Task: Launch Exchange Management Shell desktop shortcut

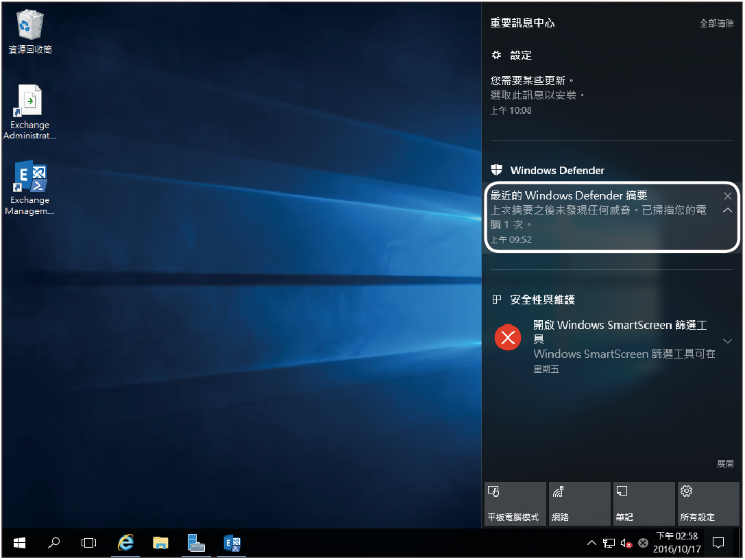Action: (29, 186)
